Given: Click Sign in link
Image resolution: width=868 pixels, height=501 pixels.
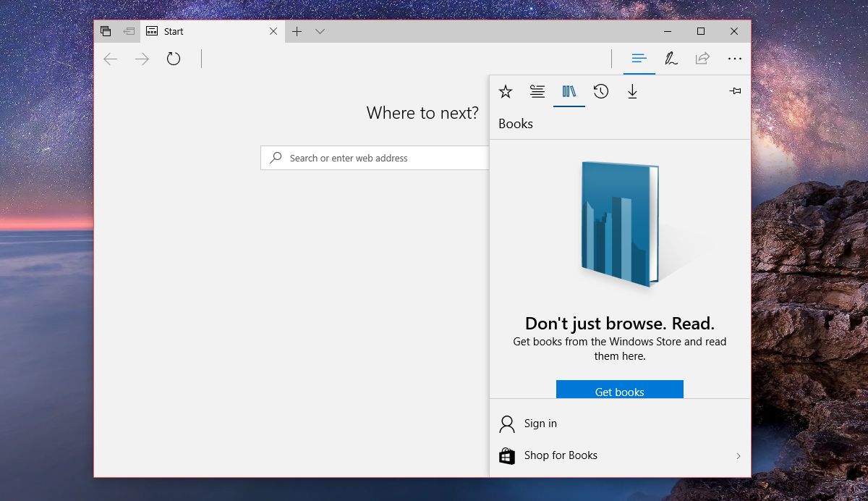Looking at the screenshot, I should [x=540, y=424].
